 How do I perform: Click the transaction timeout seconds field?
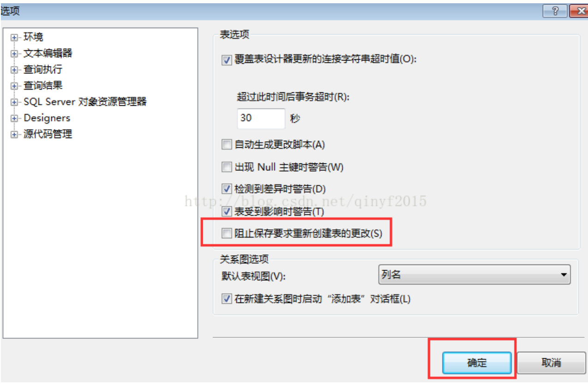tap(261, 119)
